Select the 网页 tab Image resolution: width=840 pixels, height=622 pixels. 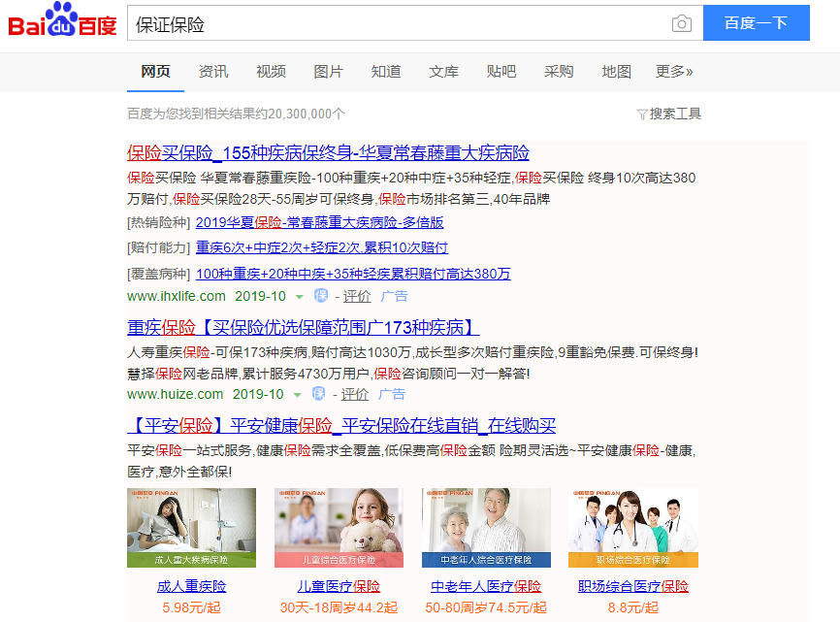pyautogui.click(x=155, y=72)
